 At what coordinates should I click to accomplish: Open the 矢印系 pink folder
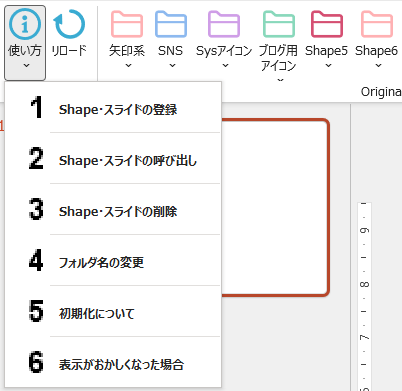point(127,24)
